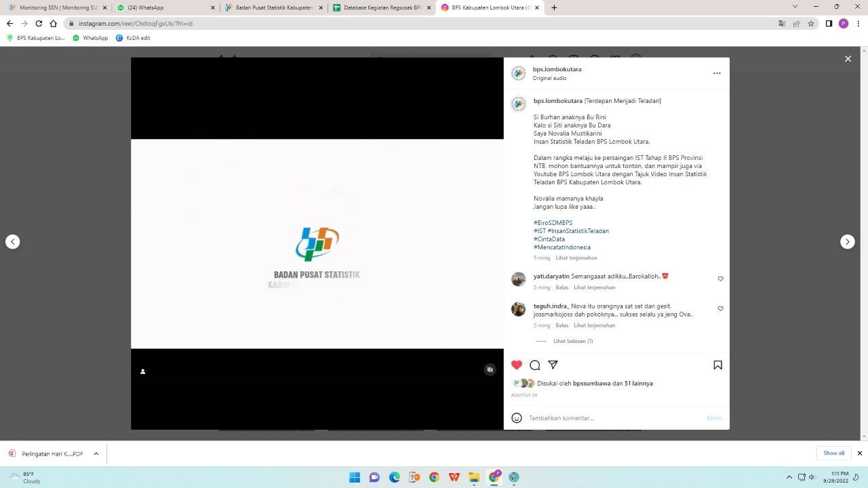This screenshot has height=488, width=868.
Task: Open hashtag #CintaData
Action: coord(549,239)
